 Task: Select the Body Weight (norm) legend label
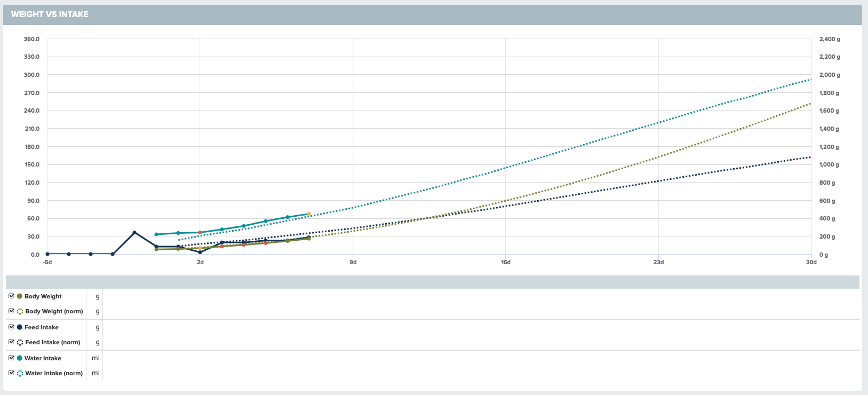pyautogui.click(x=54, y=311)
